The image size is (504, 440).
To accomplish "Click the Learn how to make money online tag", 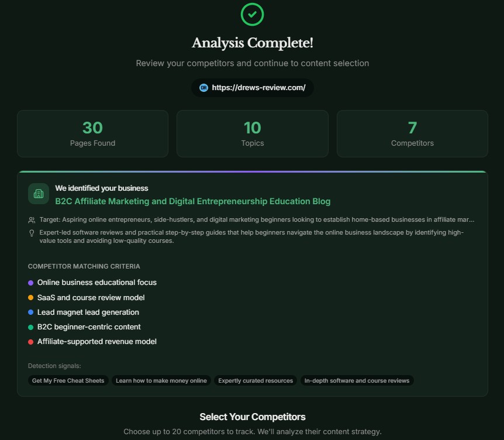I will pyautogui.click(x=161, y=380).
